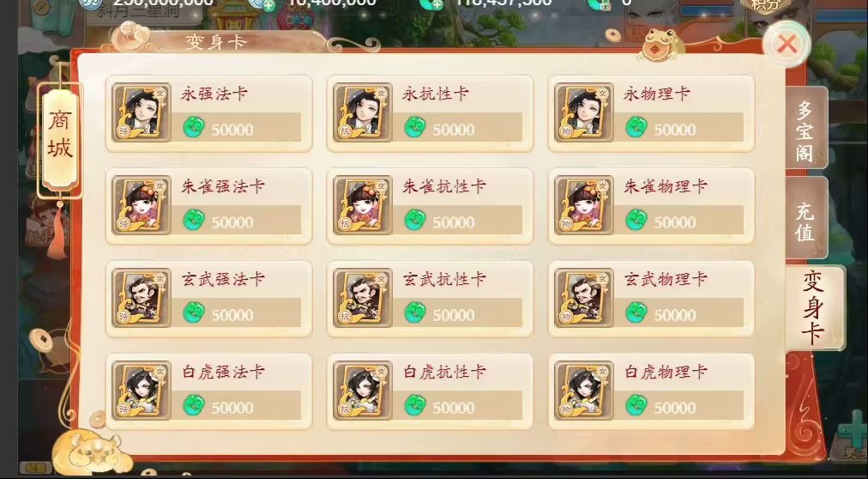Tap the 朱雀抗性卡 girl portrait icon

pyautogui.click(x=363, y=205)
